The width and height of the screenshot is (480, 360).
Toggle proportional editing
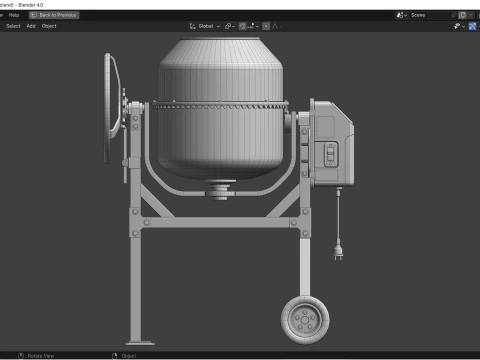pos(266,26)
